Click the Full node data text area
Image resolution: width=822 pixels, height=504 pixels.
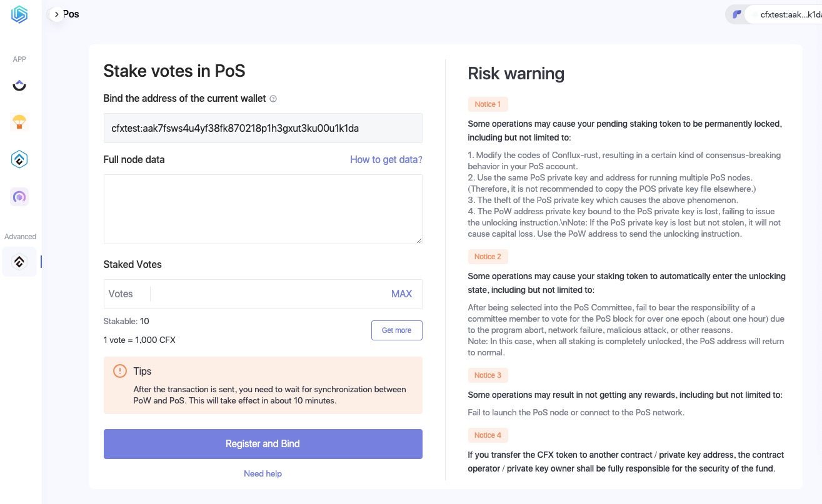point(263,209)
